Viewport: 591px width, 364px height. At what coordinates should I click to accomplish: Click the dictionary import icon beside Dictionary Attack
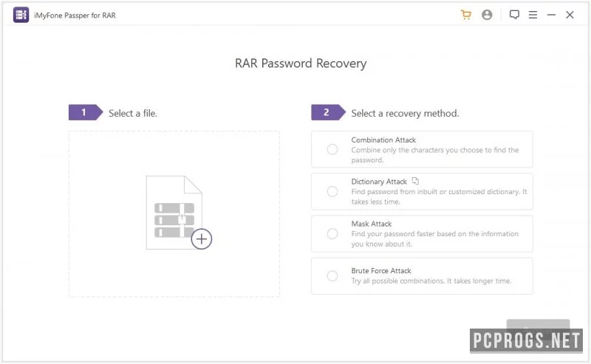415,181
